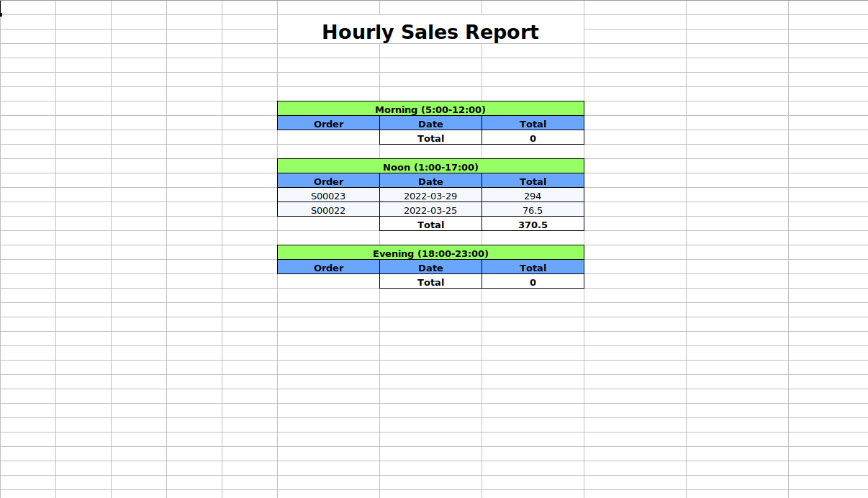The width and height of the screenshot is (868, 498).
Task: Select the Noon sum cell 370.5
Action: click(x=533, y=225)
